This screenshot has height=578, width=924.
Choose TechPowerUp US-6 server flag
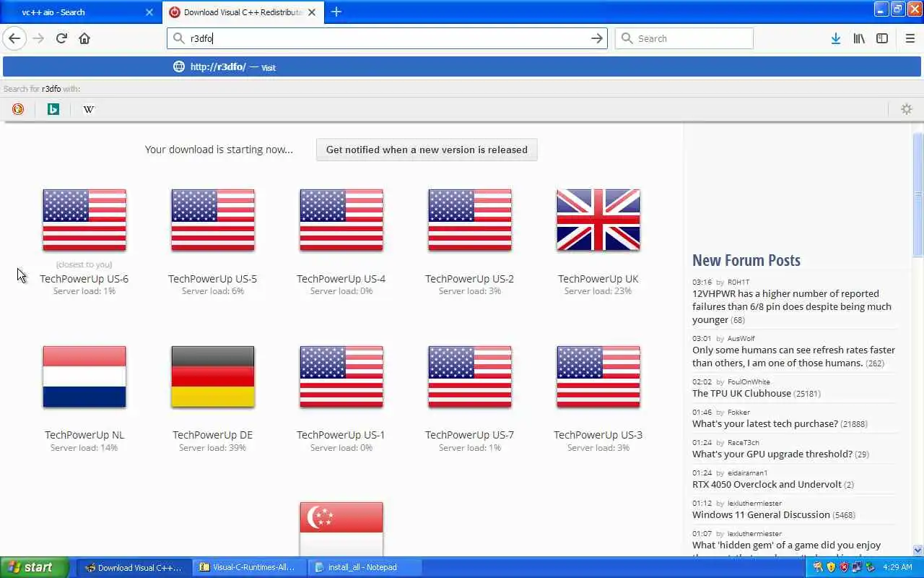point(84,220)
